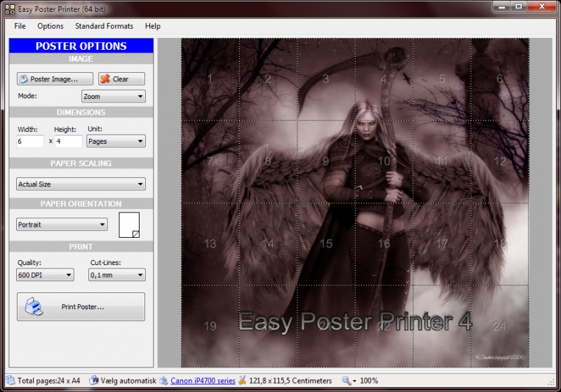Open the Canon iP4700 series printer link

pyautogui.click(x=203, y=381)
